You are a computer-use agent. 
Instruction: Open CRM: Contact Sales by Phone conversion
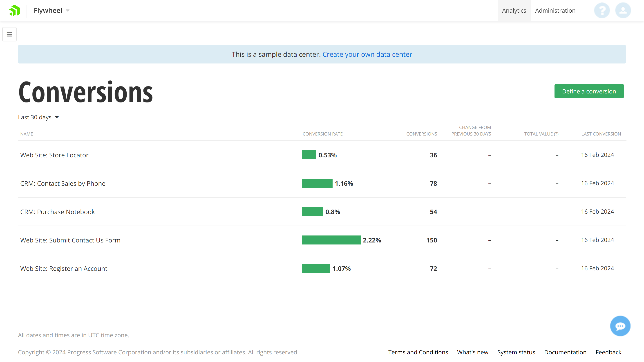(x=63, y=183)
